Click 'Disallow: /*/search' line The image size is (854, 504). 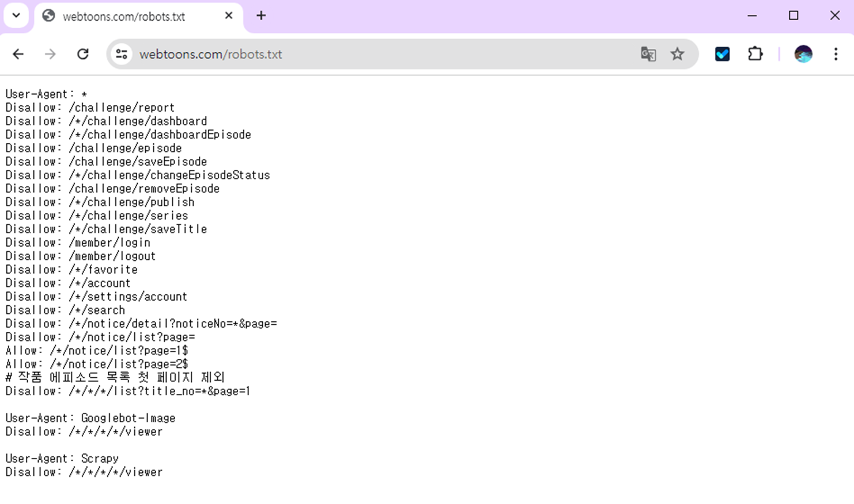tap(65, 310)
